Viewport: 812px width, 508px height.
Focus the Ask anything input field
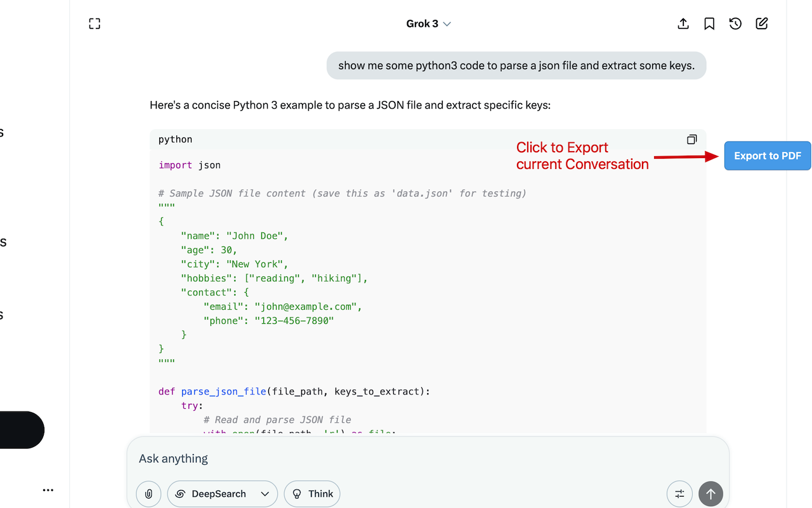[428, 458]
